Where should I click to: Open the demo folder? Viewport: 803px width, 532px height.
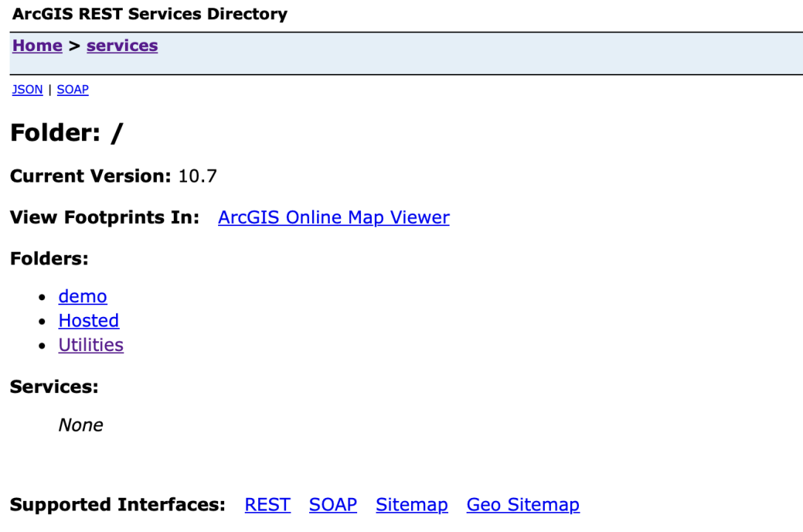[83, 296]
